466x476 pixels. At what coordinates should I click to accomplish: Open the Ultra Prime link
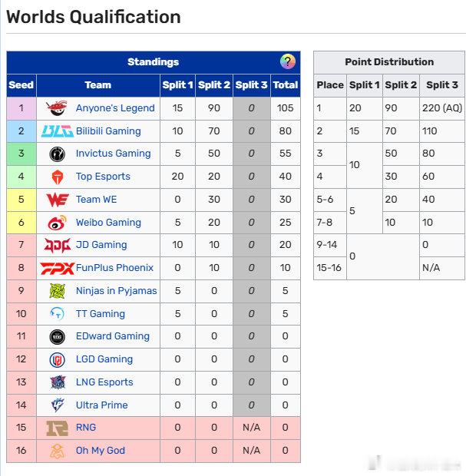point(101,405)
